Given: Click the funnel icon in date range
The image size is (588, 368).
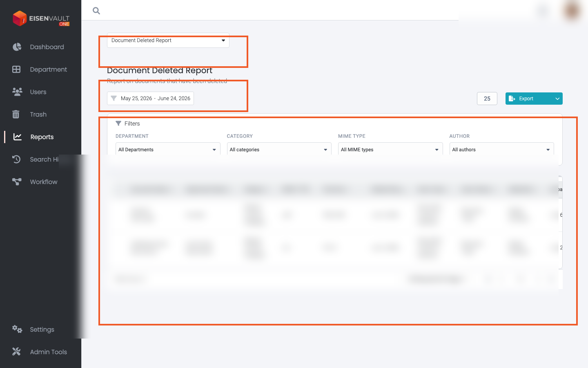Looking at the screenshot, I should (x=114, y=99).
